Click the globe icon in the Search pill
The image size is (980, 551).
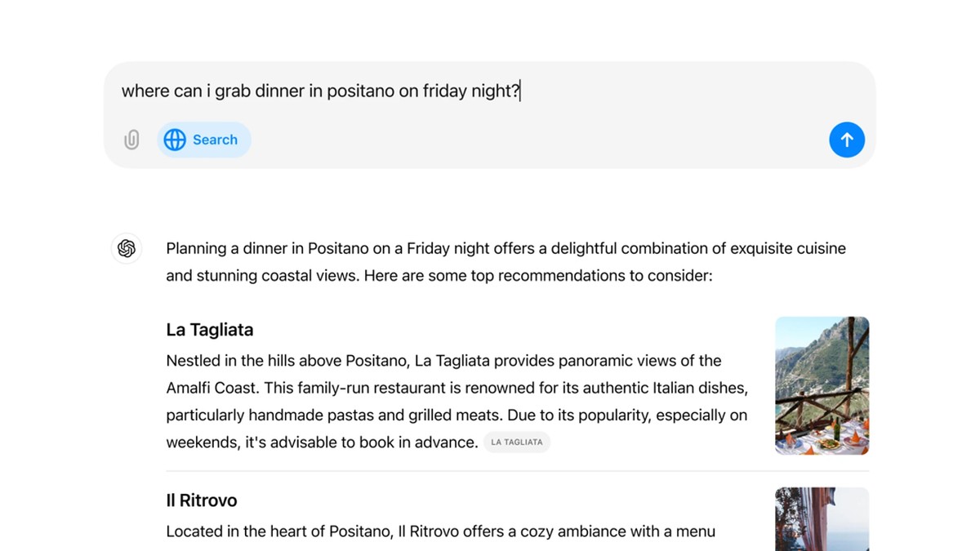175,140
